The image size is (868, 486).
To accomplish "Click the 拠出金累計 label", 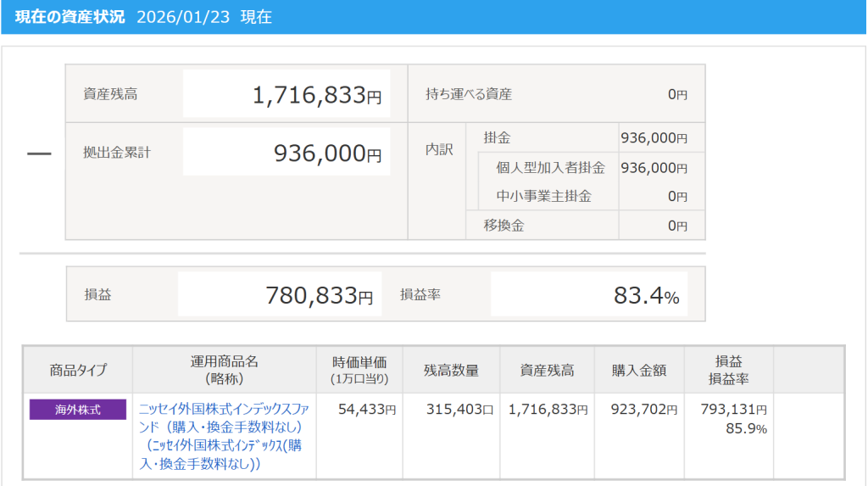I will 117,153.
